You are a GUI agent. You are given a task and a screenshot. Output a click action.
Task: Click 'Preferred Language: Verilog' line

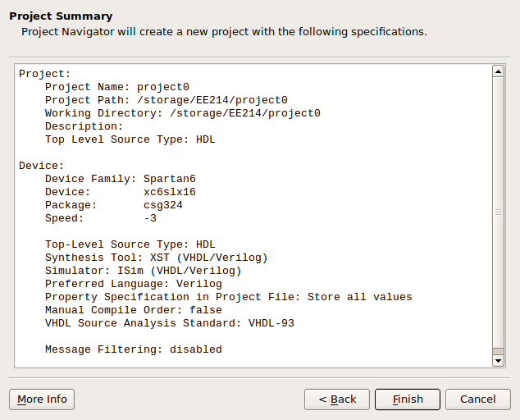coord(134,284)
